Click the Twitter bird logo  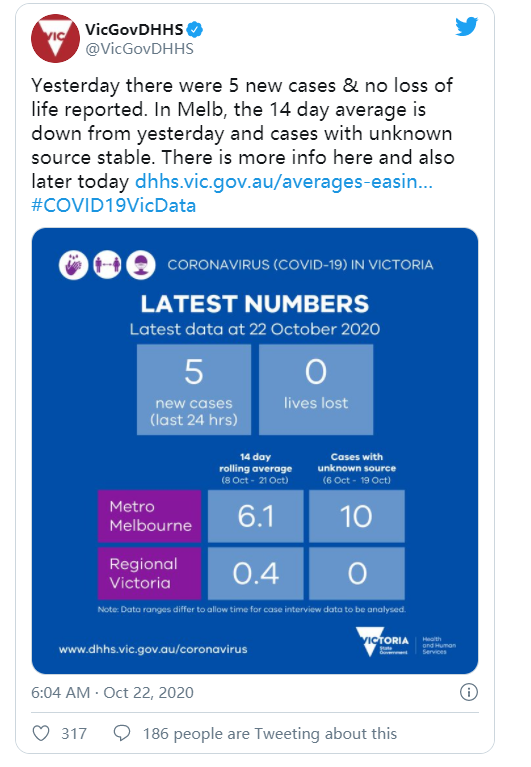tap(466, 26)
